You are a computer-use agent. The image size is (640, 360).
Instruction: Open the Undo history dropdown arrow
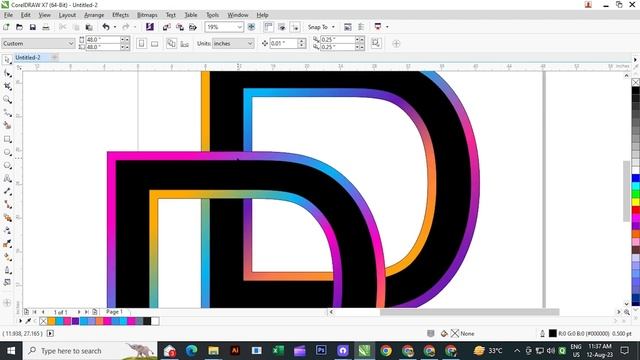coord(115,27)
